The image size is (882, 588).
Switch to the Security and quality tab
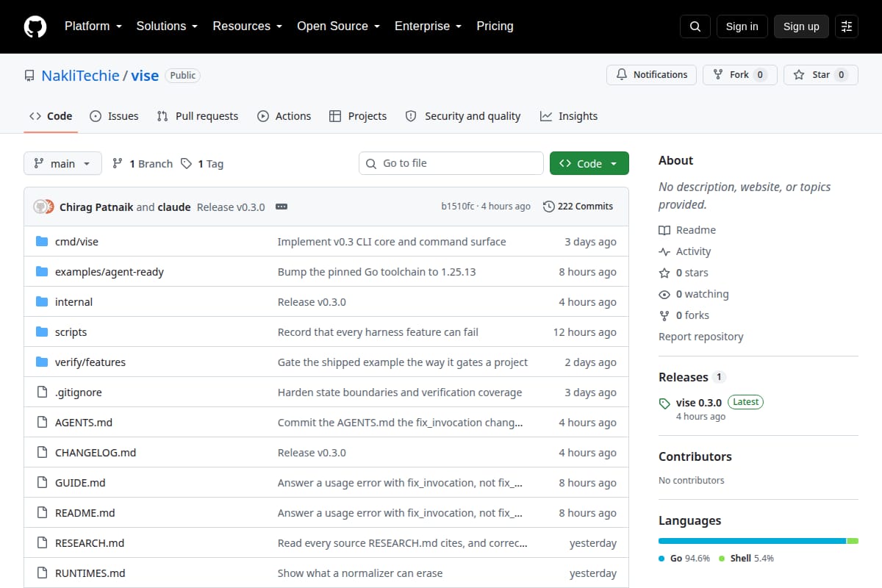pyautogui.click(x=463, y=116)
